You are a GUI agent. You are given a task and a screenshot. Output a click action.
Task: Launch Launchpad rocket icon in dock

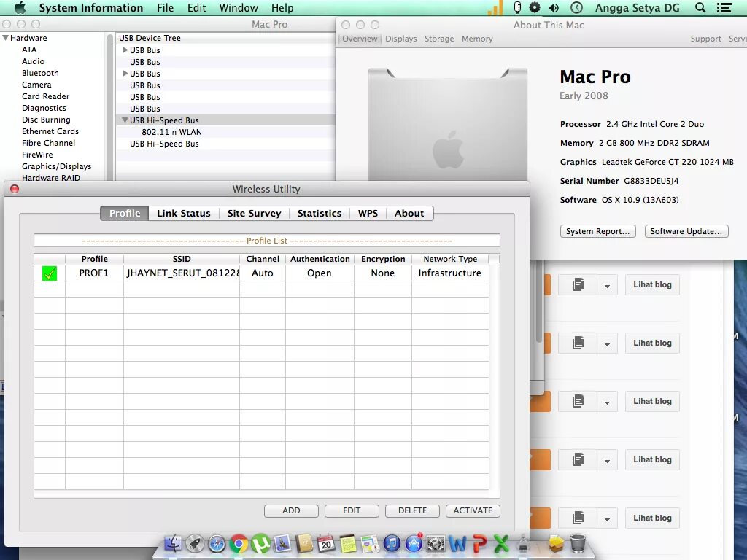pos(195,543)
